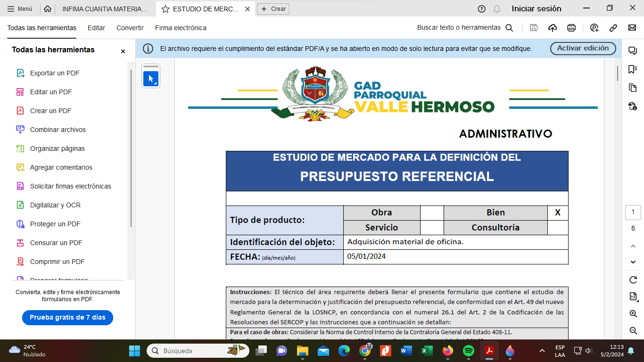Go to next page down chevron
Image resolution: width=644 pixels, height=362 pixels.
tap(633, 262)
